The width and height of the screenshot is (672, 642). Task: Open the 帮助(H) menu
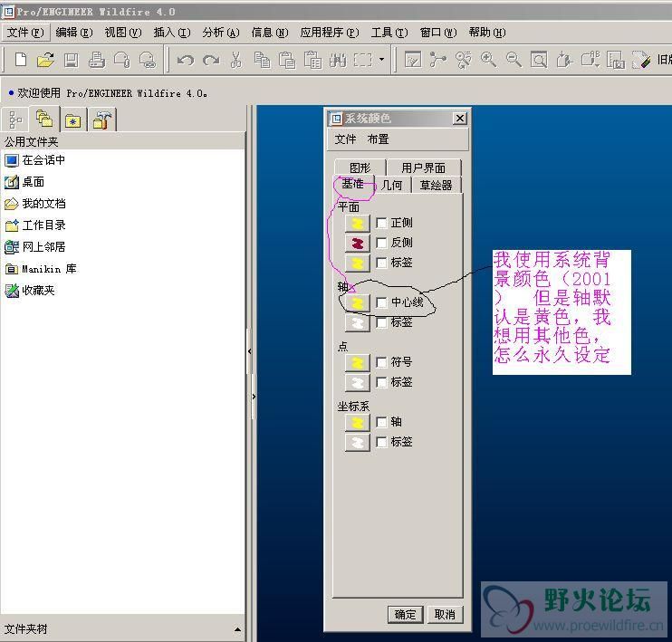[487, 32]
